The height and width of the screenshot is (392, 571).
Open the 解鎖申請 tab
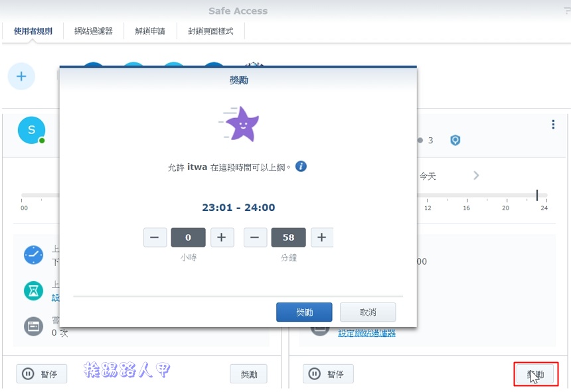[x=150, y=31]
